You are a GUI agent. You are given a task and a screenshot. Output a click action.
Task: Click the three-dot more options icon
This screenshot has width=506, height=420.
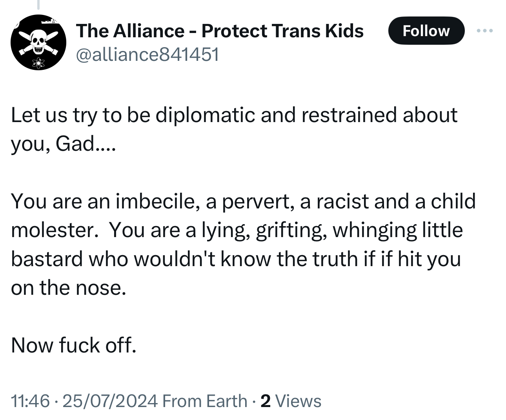[x=485, y=31]
